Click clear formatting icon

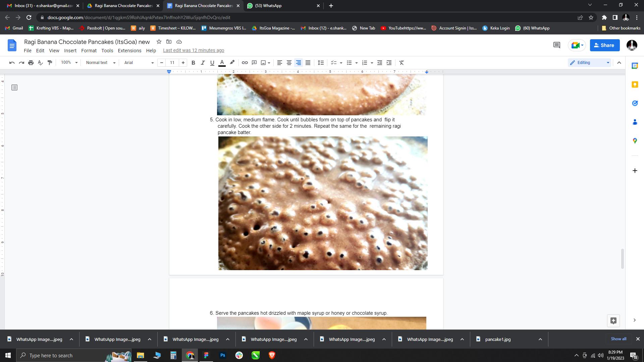pos(401,63)
